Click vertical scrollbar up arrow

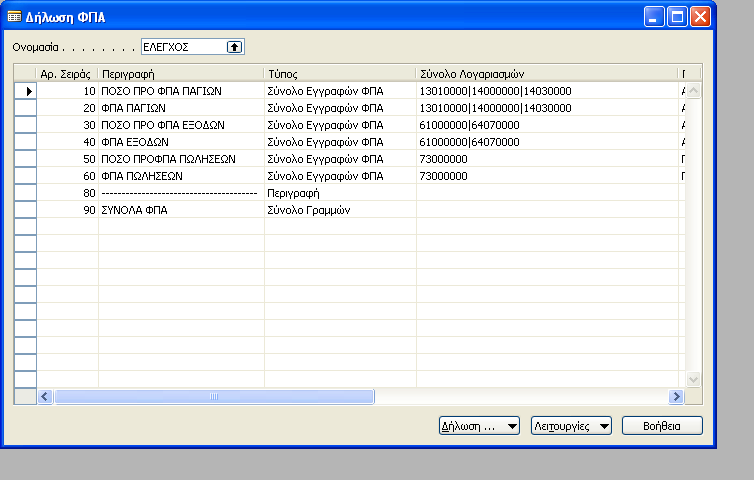coord(693,90)
